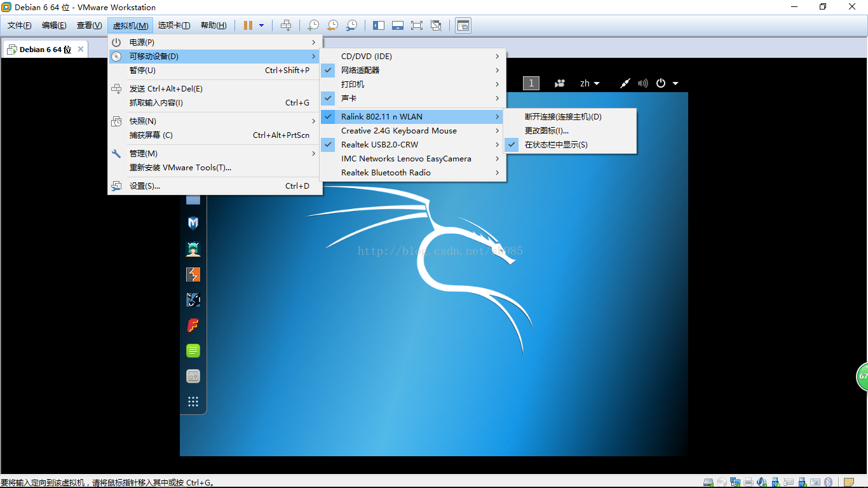
Task: Click the hard disk status bar icon
Action: click(709, 482)
